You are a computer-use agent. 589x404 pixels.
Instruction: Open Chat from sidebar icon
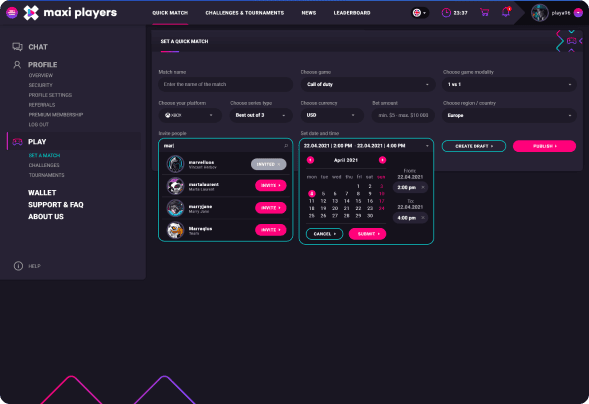17,47
